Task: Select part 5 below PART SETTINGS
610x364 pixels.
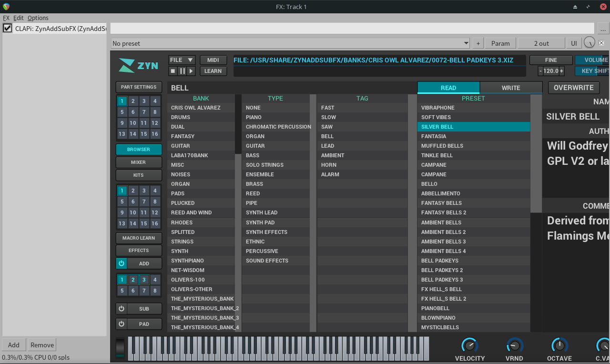Action: pyautogui.click(x=122, y=112)
